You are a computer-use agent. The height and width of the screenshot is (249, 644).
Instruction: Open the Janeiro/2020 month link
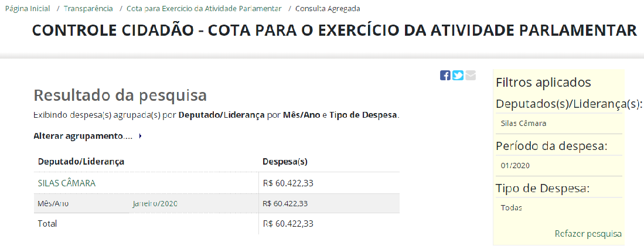coord(155,203)
